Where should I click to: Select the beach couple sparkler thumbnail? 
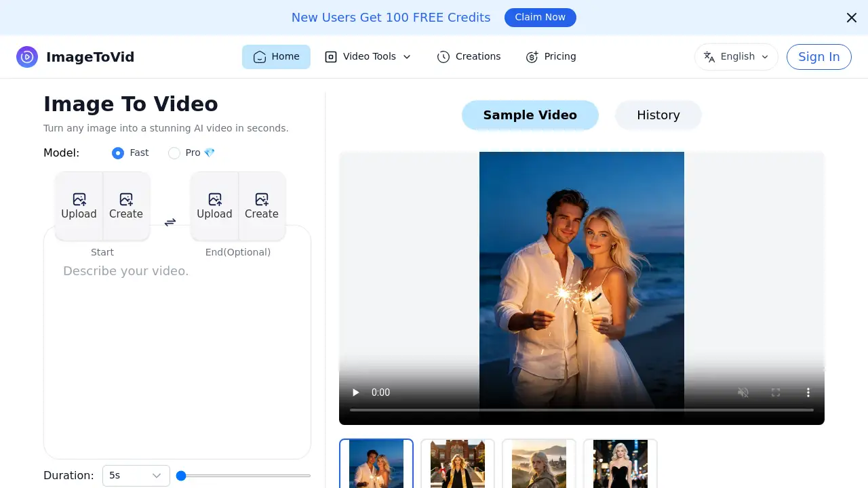[376, 464]
